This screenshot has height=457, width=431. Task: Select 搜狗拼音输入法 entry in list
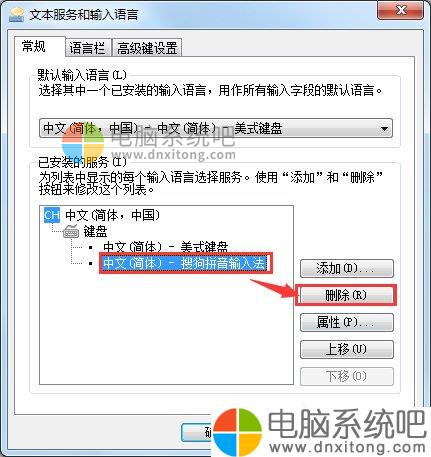point(185,263)
